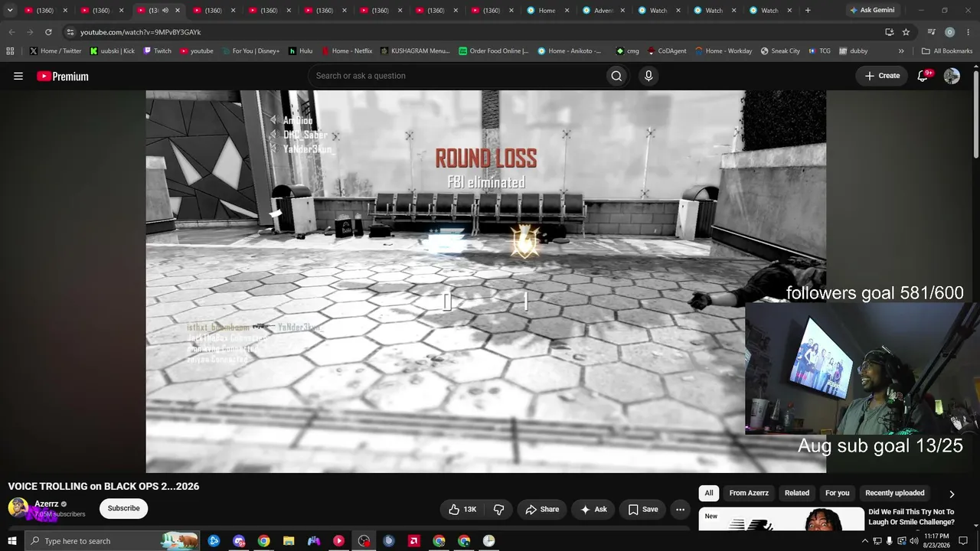Open the Windows Start menu
The height and width of the screenshot is (551, 980).
pyautogui.click(x=12, y=541)
